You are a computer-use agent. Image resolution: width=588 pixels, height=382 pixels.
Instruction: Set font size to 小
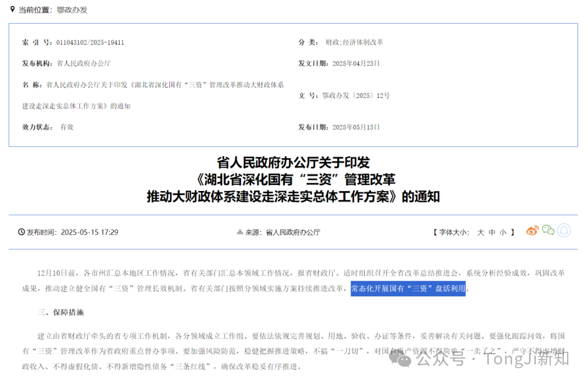coord(503,233)
